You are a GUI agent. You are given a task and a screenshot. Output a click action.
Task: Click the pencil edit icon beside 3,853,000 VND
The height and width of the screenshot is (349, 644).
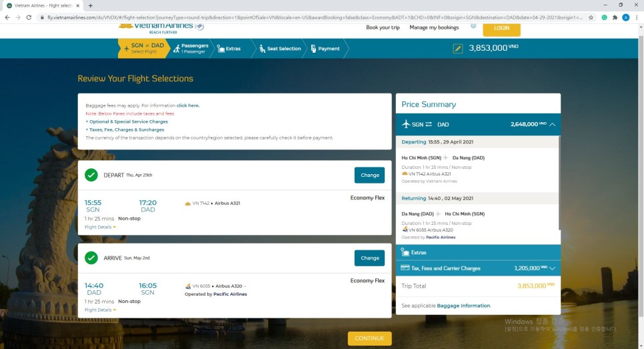click(x=457, y=49)
